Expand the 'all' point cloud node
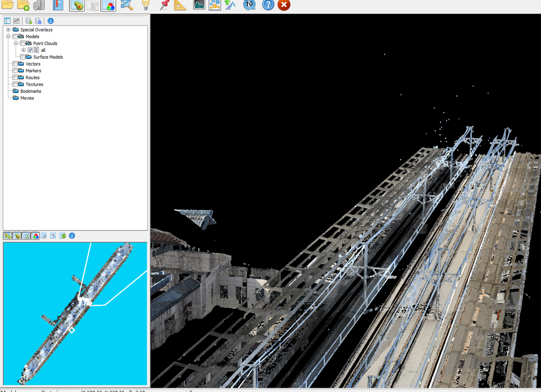This screenshot has width=541, height=392. pyautogui.click(x=23, y=50)
